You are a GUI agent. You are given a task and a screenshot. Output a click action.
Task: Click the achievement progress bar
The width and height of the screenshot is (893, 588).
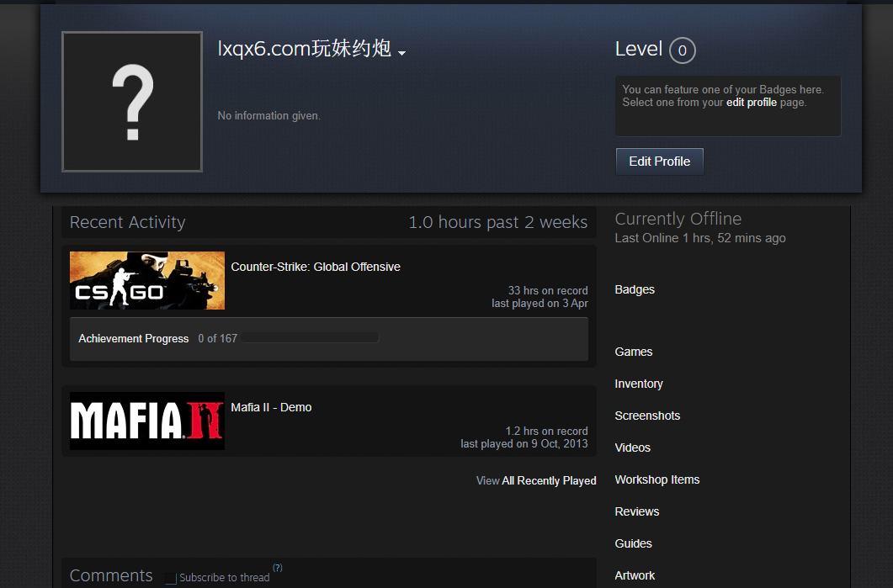pyautogui.click(x=310, y=338)
